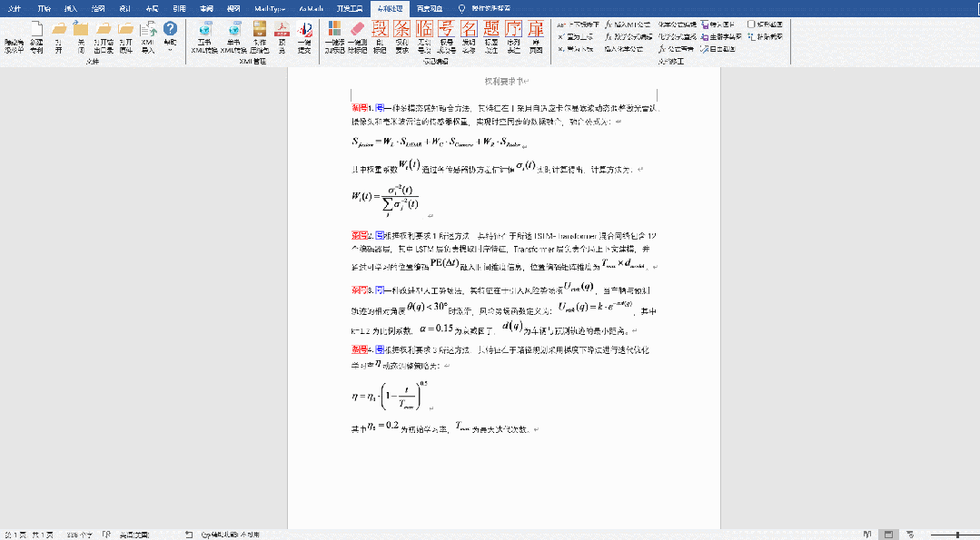Enable the 矩形截图 checkbox
Image resolution: width=980 pixels, height=540 pixels.
tap(752, 25)
